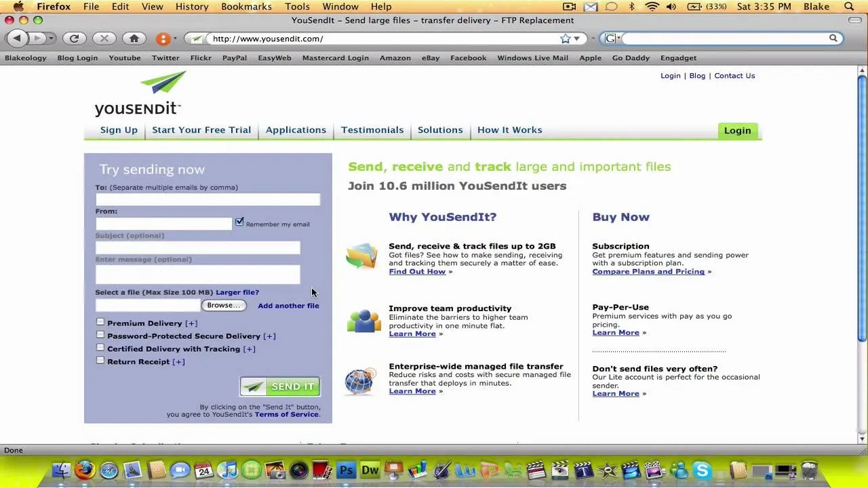Check Password-Protected Secure Delivery
The width and height of the screenshot is (868, 488).
point(100,335)
